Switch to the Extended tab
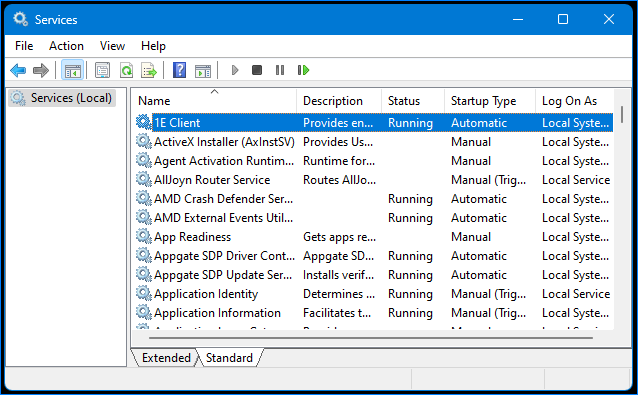The height and width of the screenshot is (395, 638). click(x=166, y=358)
